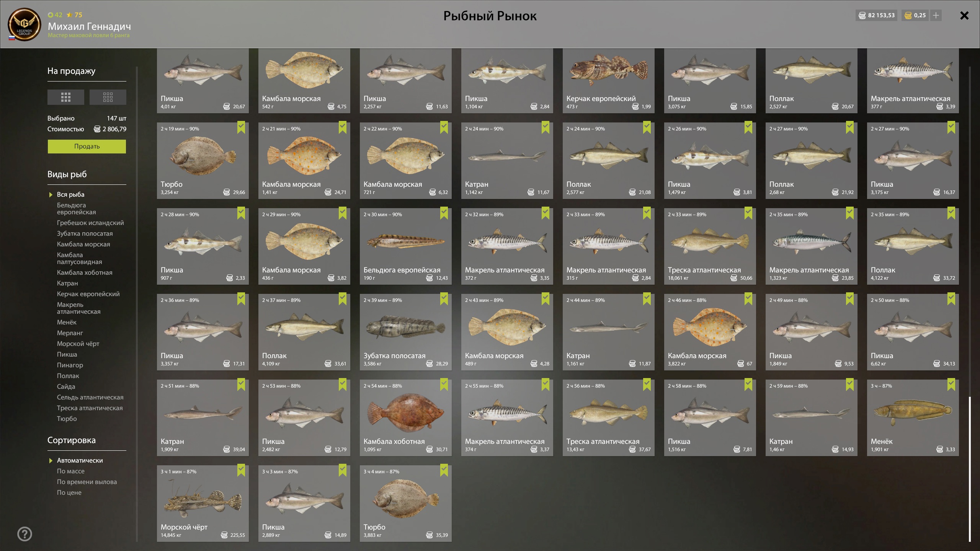Click the Legends Group player avatar
Image resolution: width=980 pixels, height=551 pixels.
[24, 24]
